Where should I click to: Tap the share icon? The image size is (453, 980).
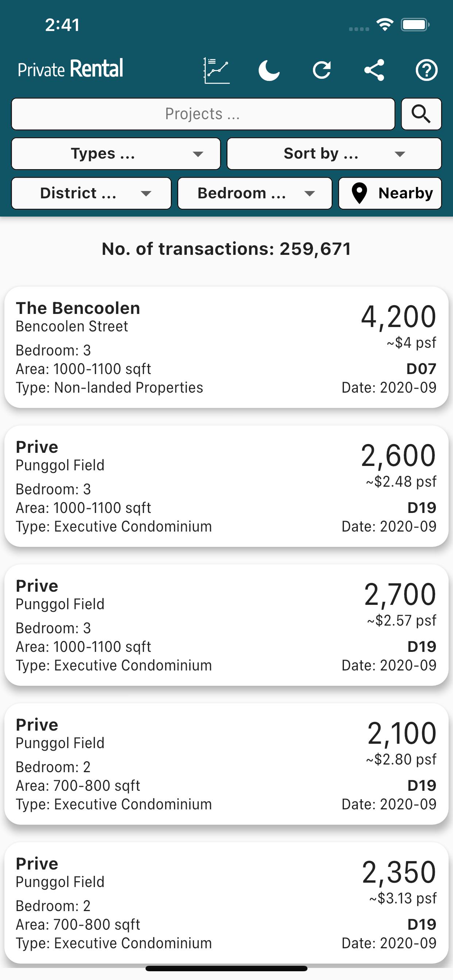tap(374, 70)
